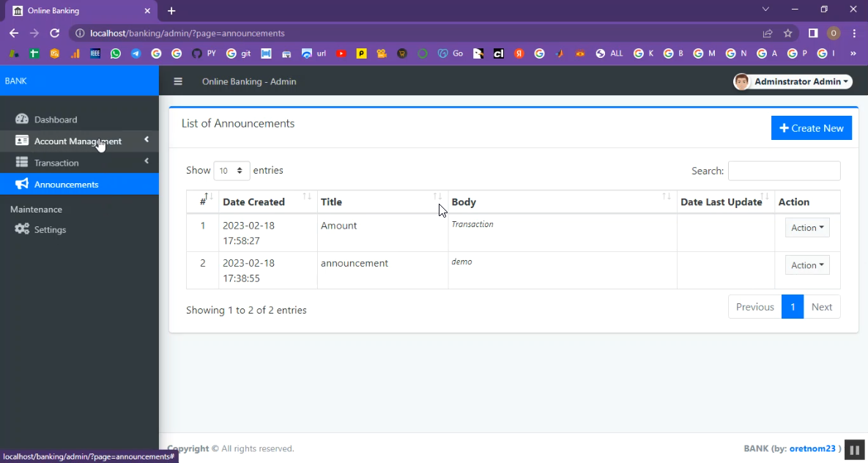Click the BANK brand link
The image size is (868, 463).
pos(15,81)
